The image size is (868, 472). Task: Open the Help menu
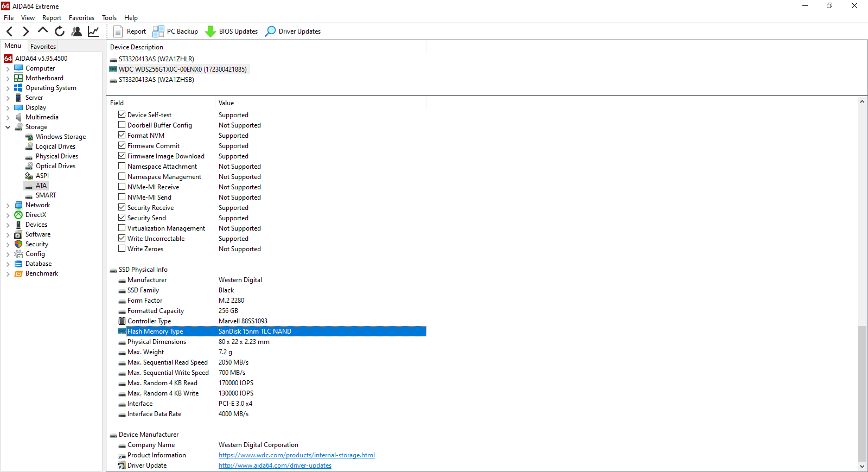(x=131, y=18)
